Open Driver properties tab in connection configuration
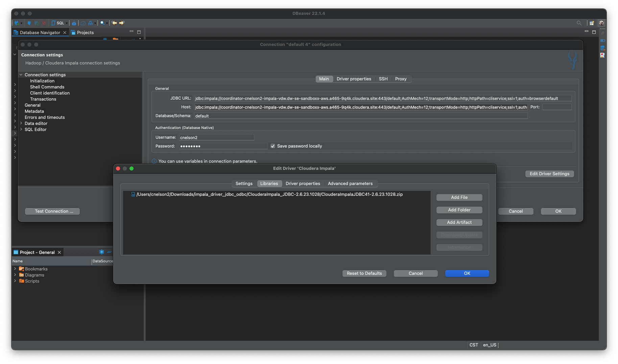The width and height of the screenshot is (618, 364). coord(354,79)
